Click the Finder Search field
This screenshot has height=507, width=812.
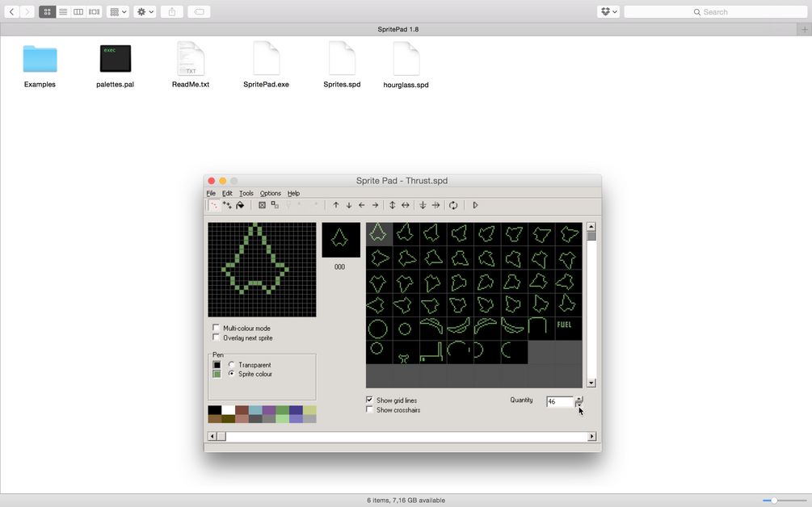click(715, 12)
